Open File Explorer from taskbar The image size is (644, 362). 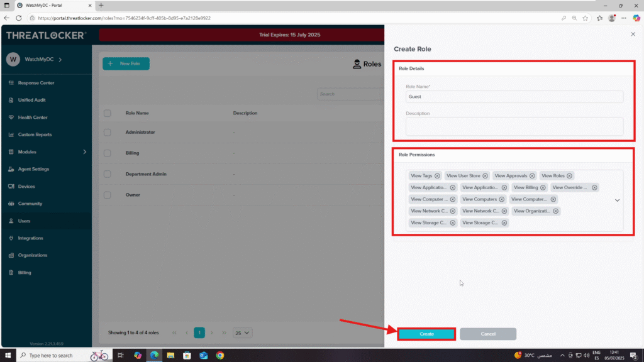[x=170, y=356]
